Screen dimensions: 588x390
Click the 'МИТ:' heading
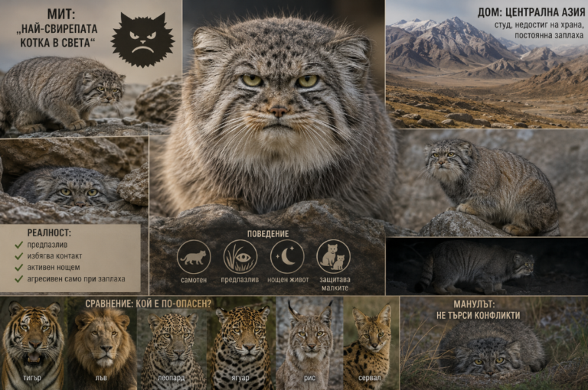point(61,15)
